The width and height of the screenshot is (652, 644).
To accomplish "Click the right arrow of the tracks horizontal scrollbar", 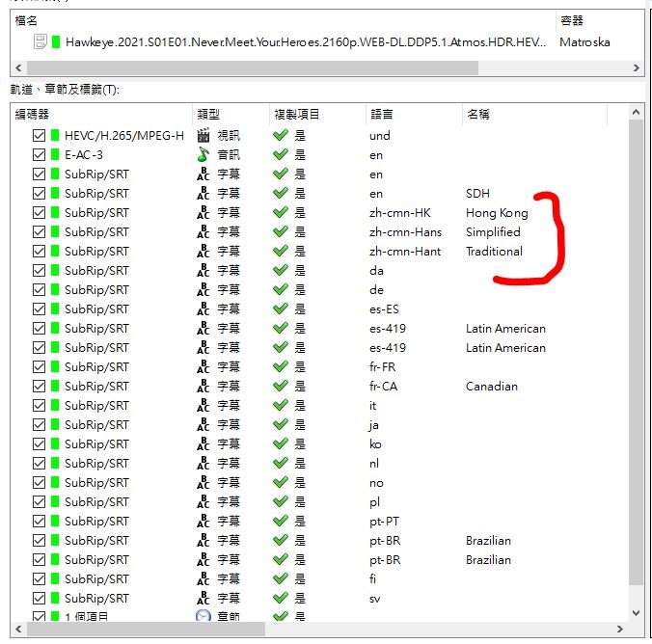I will (x=620, y=629).
